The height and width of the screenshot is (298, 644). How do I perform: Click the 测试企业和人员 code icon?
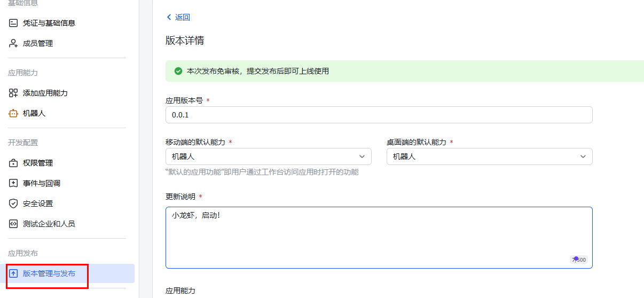point(14,224)
